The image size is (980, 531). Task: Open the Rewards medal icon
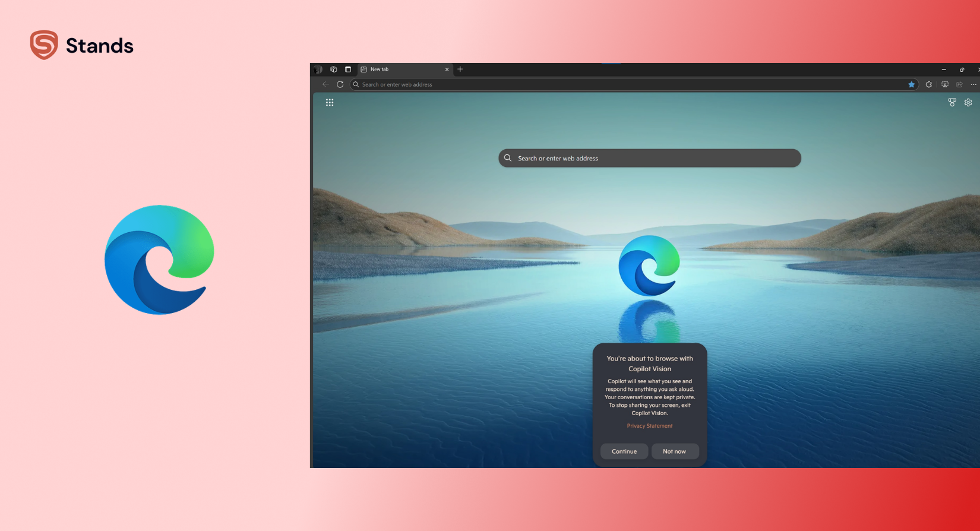[952, 103]
